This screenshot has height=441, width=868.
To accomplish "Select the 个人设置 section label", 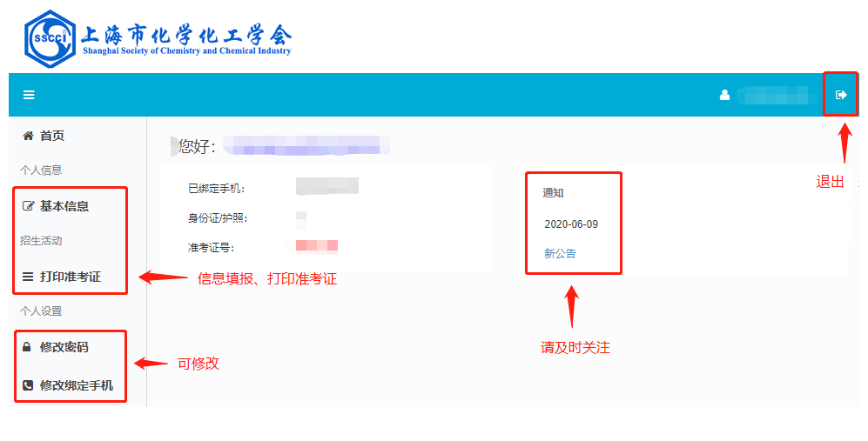I will pyautogui.click(x=41, y=311).
